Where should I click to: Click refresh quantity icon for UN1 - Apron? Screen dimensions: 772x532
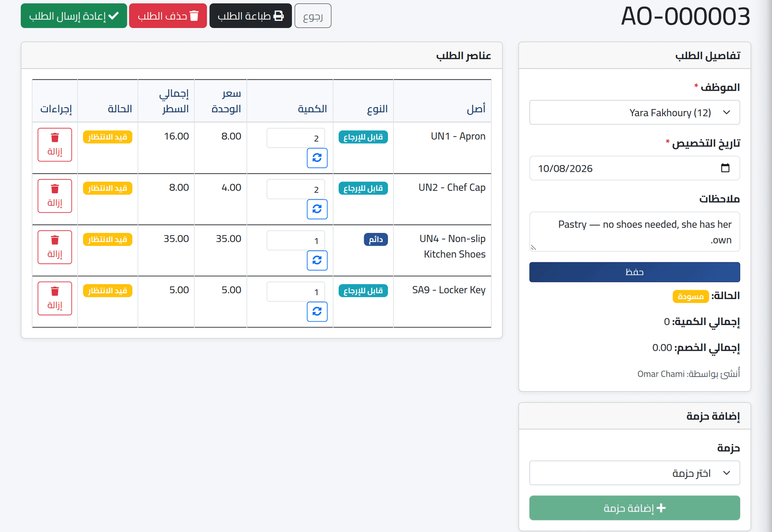click(317, 158)
